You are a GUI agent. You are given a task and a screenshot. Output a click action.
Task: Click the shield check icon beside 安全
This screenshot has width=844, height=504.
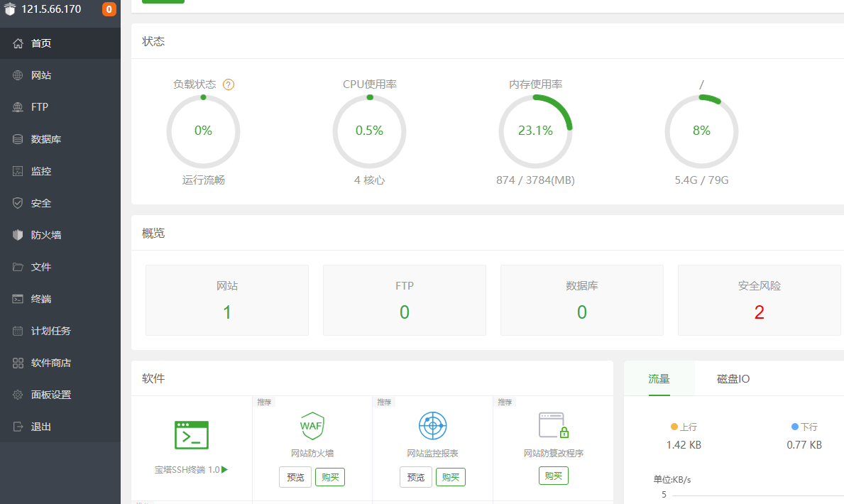(x=18, y=203)
